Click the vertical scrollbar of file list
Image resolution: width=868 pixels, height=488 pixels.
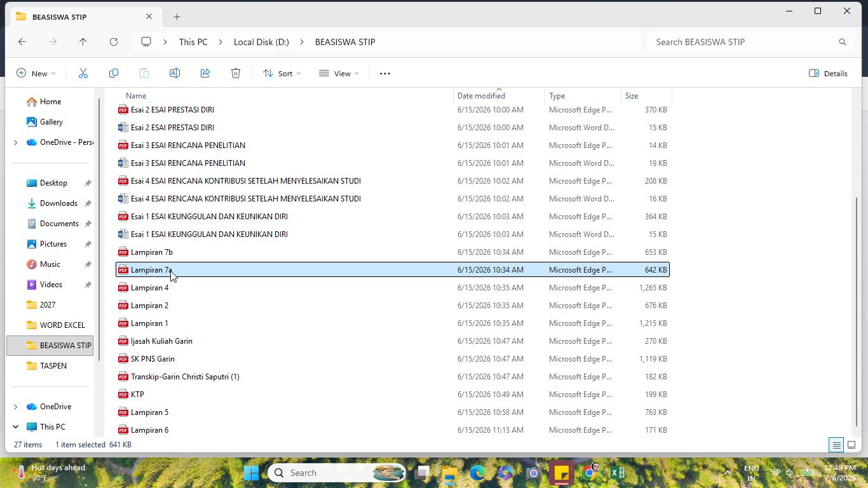(x=857, y=311)
